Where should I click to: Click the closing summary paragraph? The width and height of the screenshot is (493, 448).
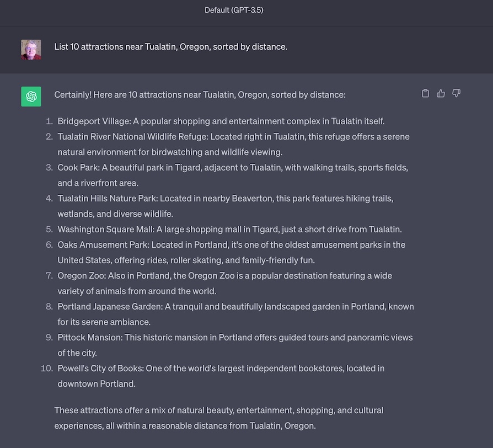click(x=218, y=418)
